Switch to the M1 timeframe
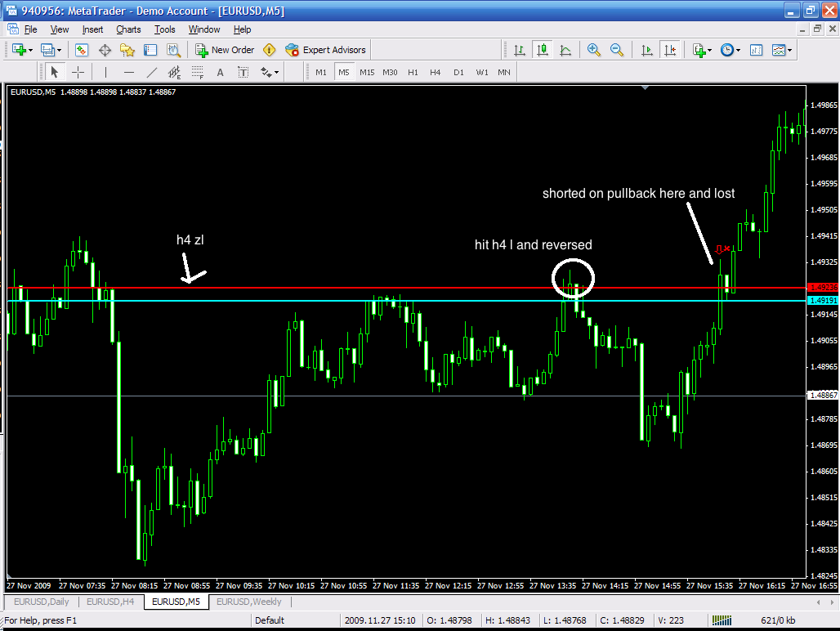This screenshot has width=840, height=631. point(321,72)
